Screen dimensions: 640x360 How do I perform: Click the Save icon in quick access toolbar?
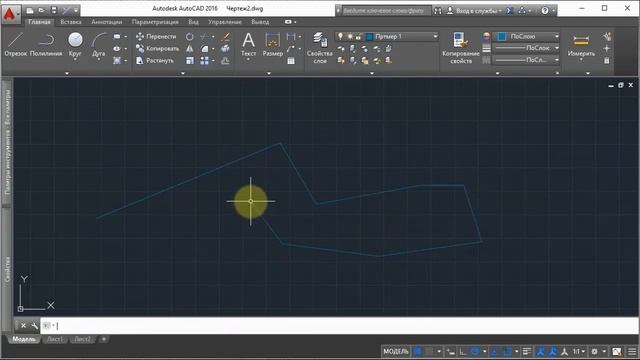pos(54,10)
